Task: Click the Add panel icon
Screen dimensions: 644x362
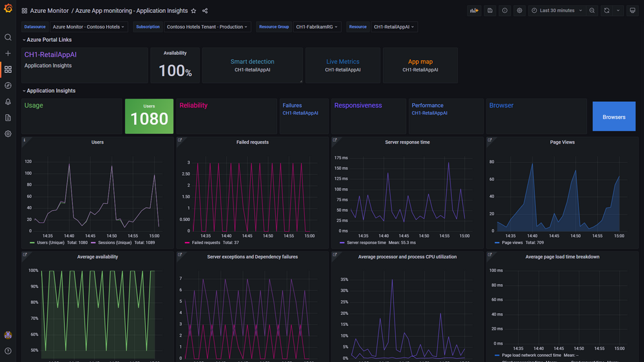Action: [474, 11]
